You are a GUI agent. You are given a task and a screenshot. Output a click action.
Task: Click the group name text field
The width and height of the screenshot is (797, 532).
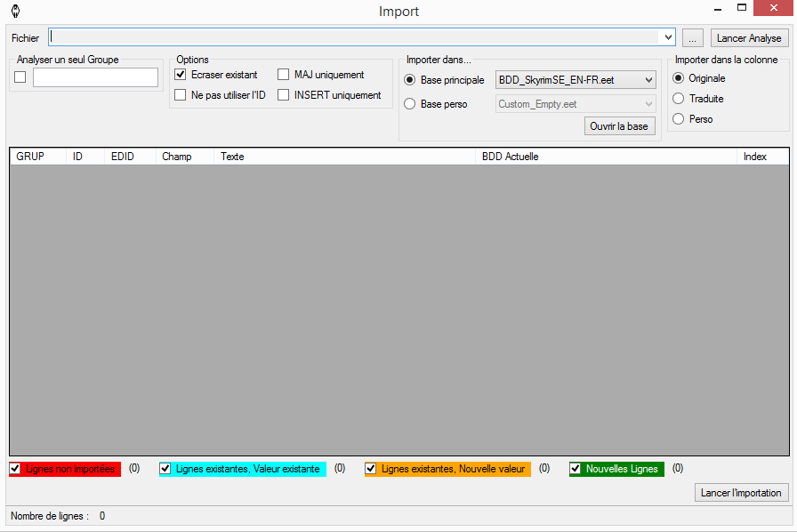(x=95, y=77)
